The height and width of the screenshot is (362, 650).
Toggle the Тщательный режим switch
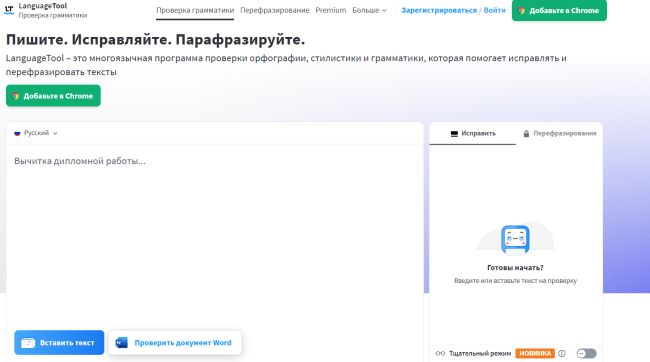(x=587, y=353)
